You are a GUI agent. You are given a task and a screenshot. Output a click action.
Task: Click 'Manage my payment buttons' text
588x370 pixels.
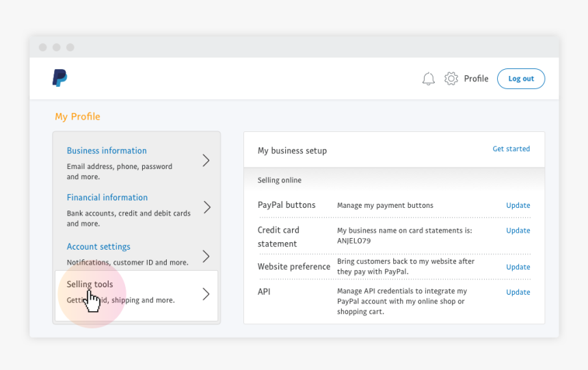coord(385,205)
